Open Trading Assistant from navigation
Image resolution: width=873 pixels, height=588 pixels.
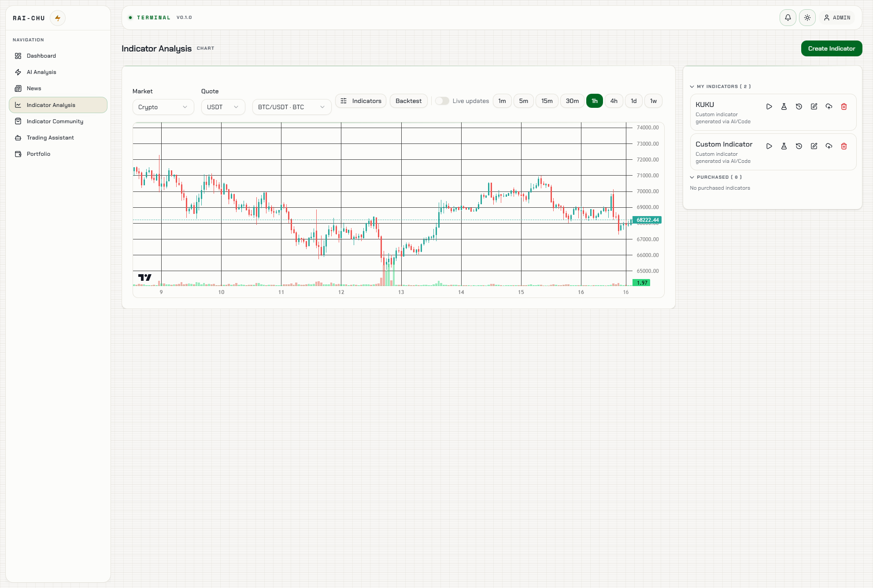[50, 138]
